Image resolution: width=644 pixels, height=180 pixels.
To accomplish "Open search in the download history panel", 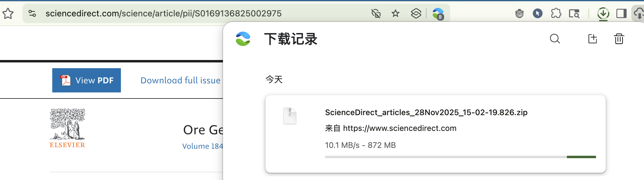I will [555, 39].
